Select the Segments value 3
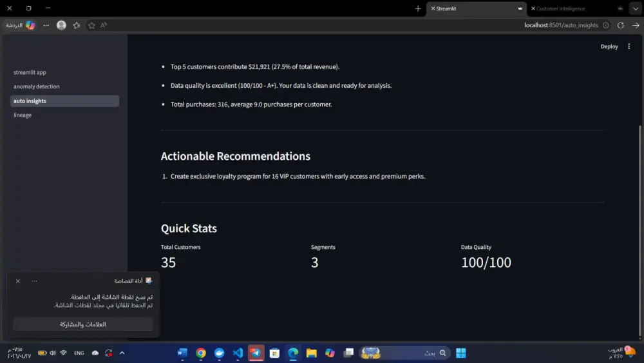The height and width of the screenshot is (363, 644). tap(315, 262)
